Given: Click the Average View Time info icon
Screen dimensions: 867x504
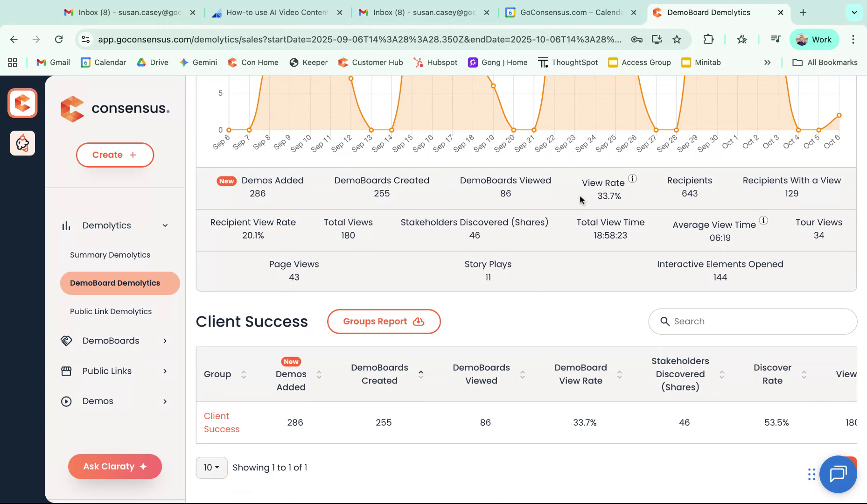Looking at the screenshot, I should point(763,220).
